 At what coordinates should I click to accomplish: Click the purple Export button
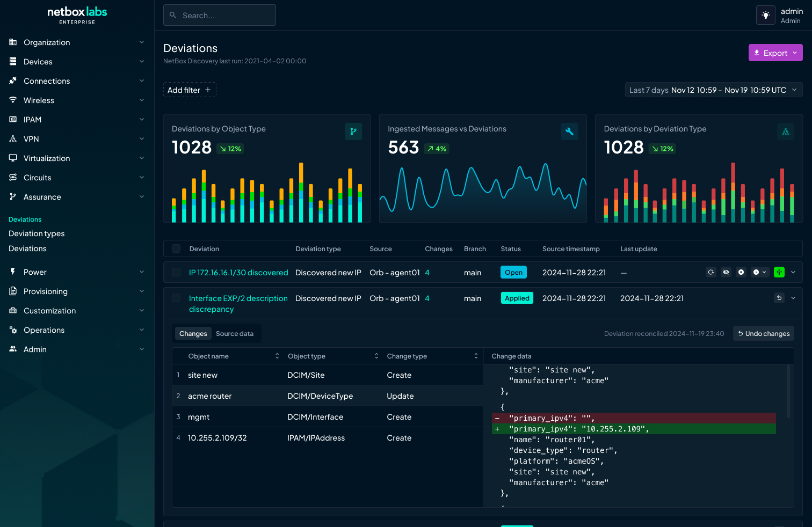775,53
